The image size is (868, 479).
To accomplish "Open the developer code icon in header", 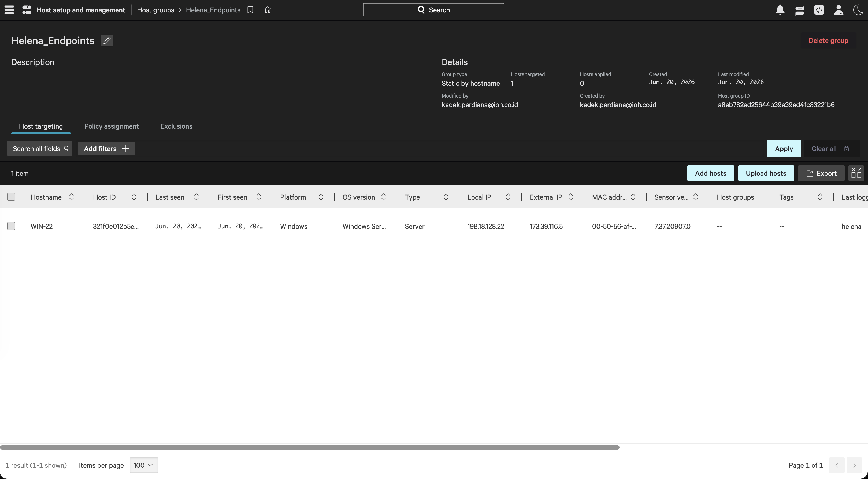I will [x=819, y=10].
